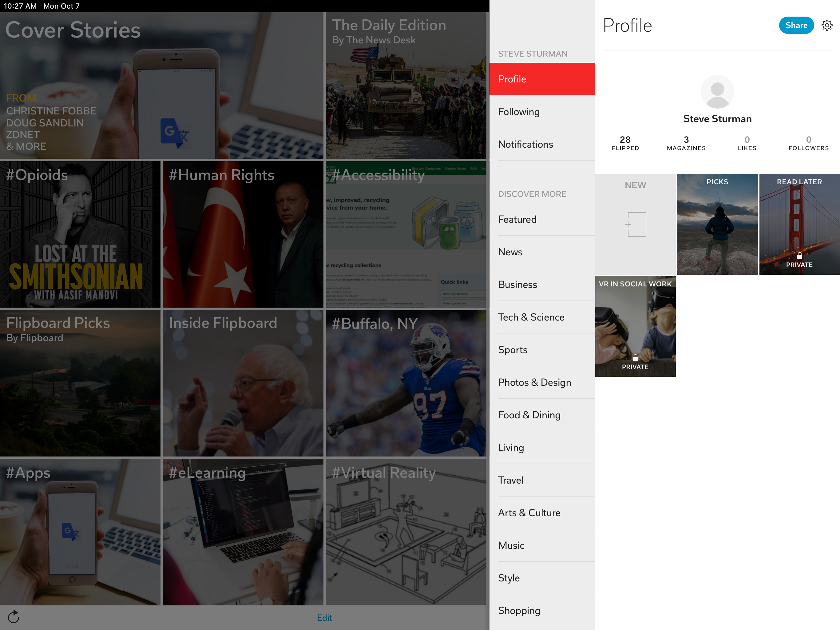Click the new magazine plus icon
The height and width of the screenshot is (630, 840).
click(635, 224)
